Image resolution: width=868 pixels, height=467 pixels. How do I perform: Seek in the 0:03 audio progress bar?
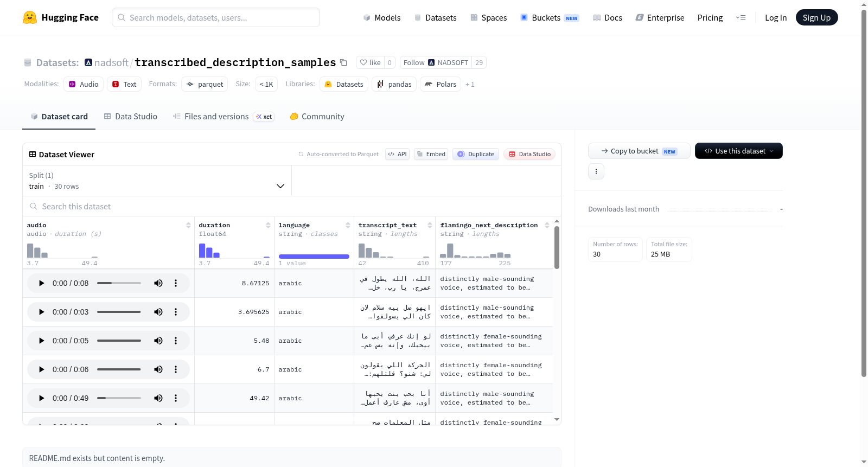[x=119, y=312]
